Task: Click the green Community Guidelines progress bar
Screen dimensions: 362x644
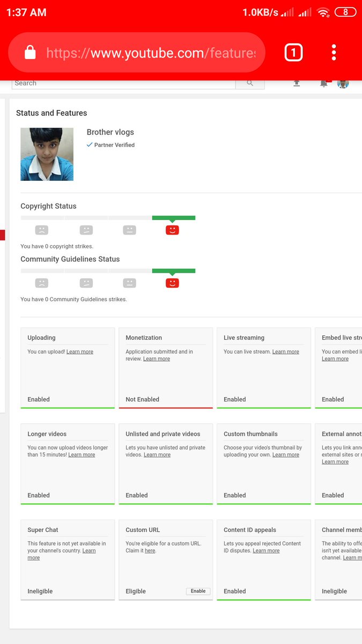Action: click(x=174, y=270)
